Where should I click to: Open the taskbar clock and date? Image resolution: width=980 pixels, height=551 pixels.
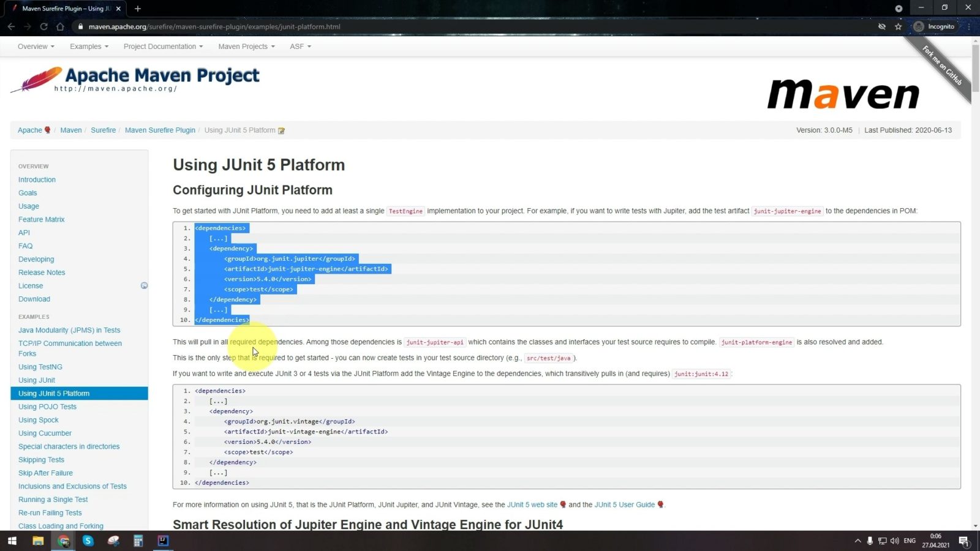pyautogui.click(x=936, y=541)
